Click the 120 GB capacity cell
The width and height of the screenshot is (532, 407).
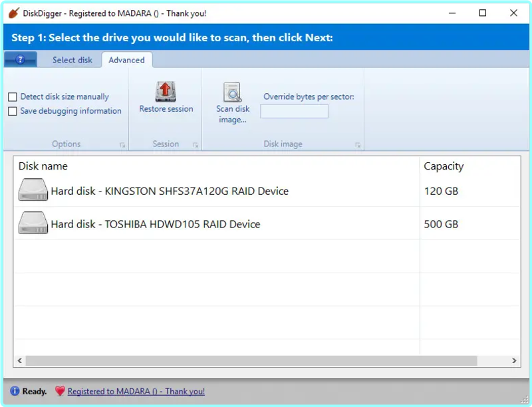point(441,191)
